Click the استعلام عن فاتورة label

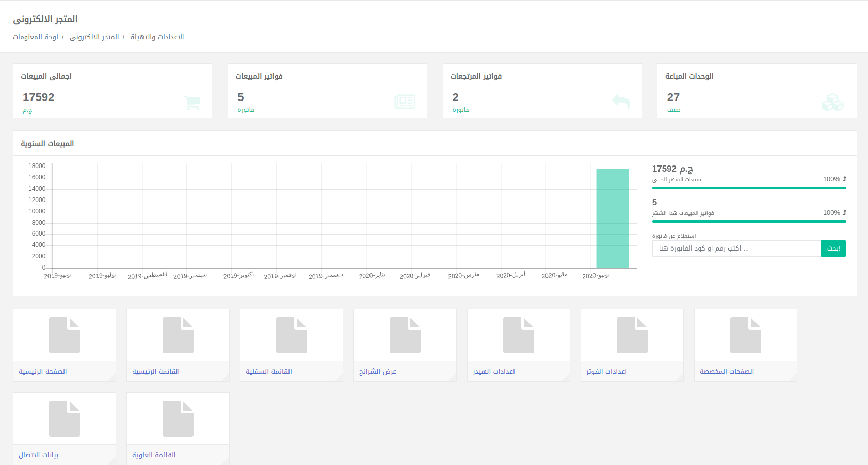(674, 236)
